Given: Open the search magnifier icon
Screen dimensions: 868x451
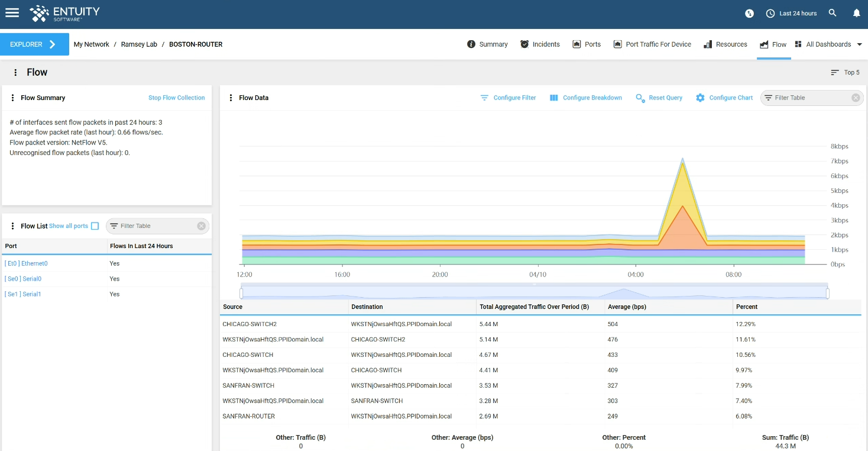Looking at the screenshot, I should [x=833, y=13].
